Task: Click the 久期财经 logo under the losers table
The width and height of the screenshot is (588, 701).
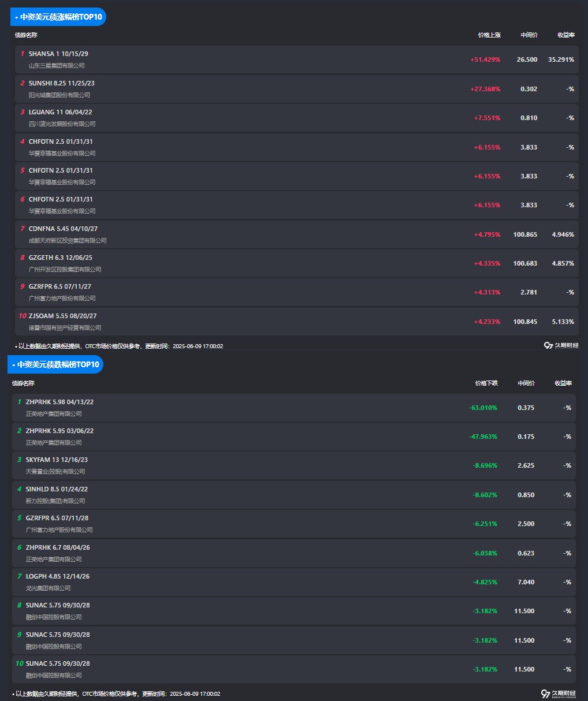Action: [x=559, y=693]
